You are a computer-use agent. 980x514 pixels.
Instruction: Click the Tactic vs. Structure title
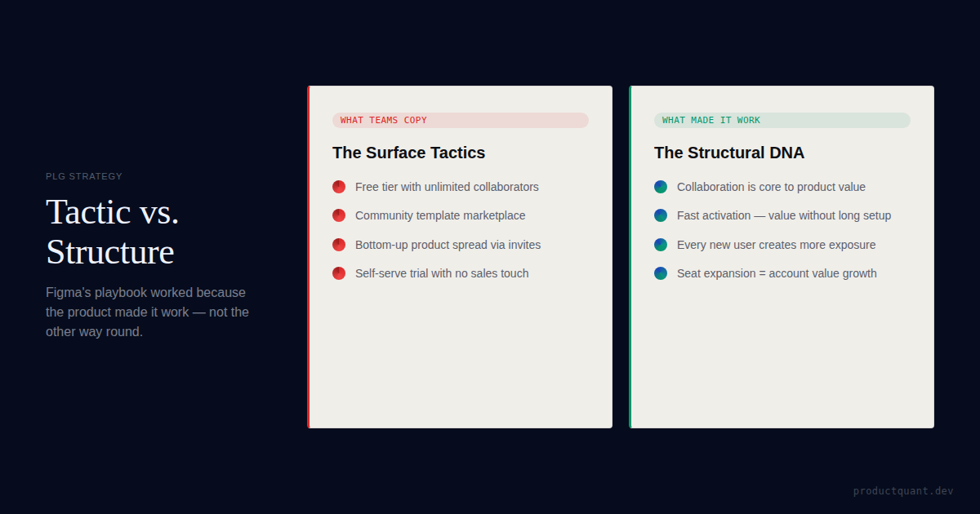[x=112, y=232]
